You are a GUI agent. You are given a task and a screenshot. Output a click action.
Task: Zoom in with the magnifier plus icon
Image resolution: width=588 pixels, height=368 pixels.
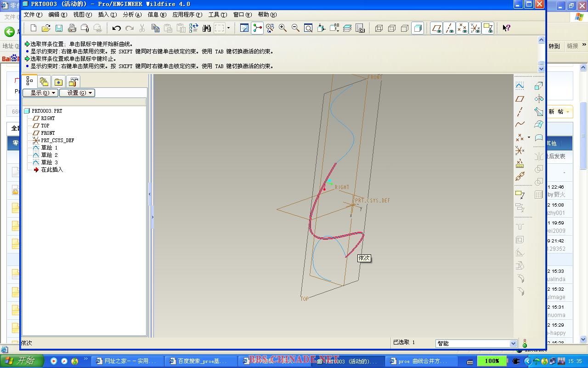point(283,28)
